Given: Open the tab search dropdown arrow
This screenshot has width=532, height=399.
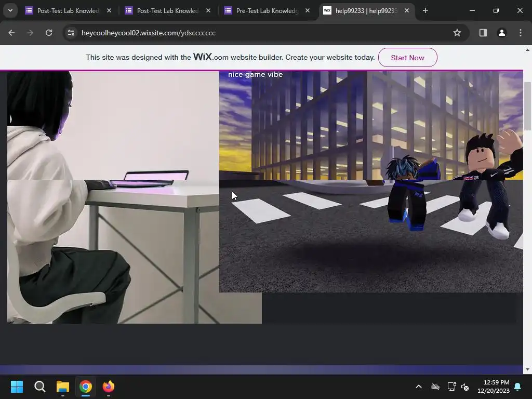Looking at the screenshot, I should [x=10, y=10].
